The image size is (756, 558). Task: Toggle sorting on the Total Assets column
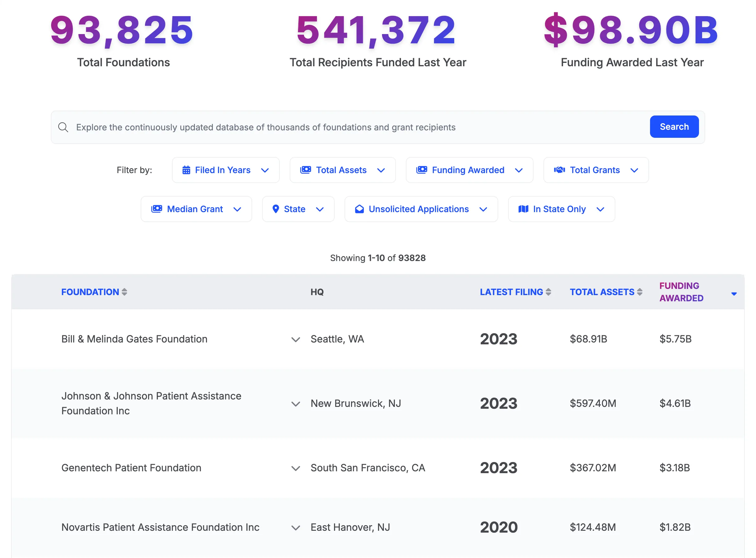640,292
